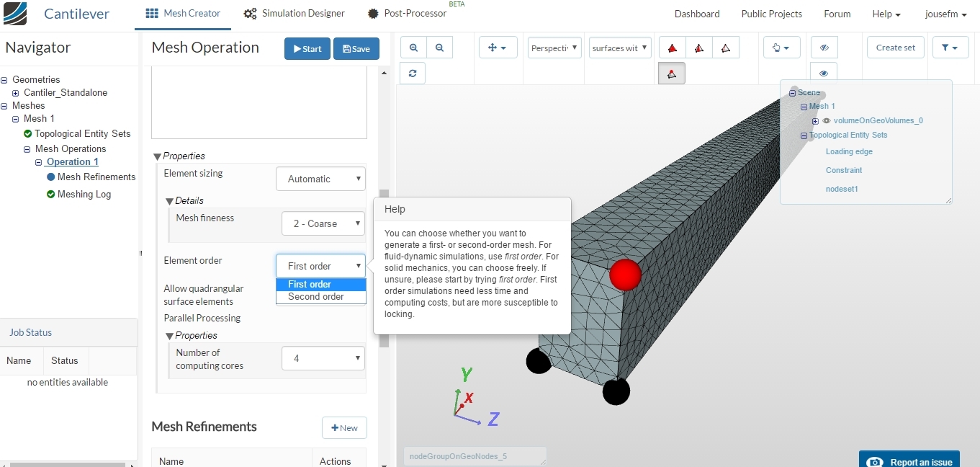980x467 pixels.
Task: Open the Mesh fineness dropdown
Action: (x=323, y=223)
